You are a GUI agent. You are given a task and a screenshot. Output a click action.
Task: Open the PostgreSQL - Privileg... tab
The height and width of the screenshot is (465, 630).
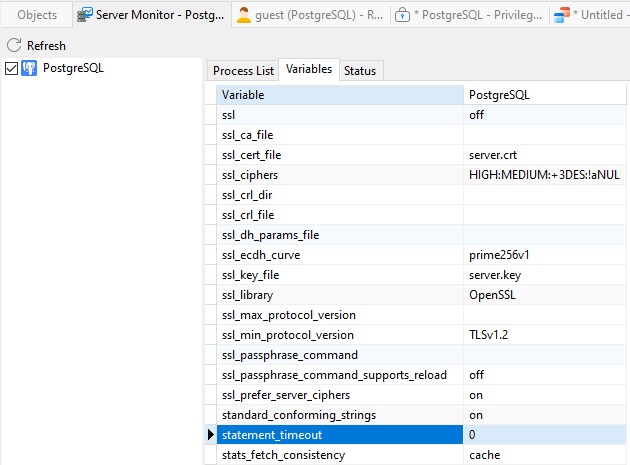point(469,15)
